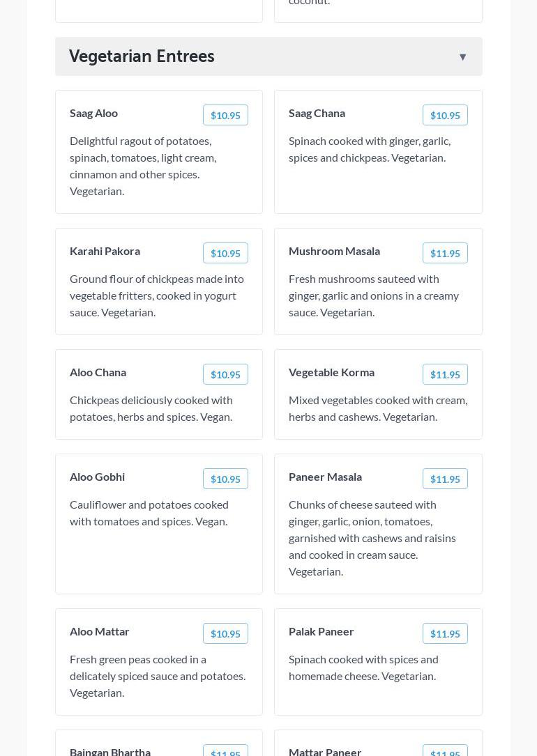
Task: Add Paneer Masala using its price button
Action: pos(445,479)
